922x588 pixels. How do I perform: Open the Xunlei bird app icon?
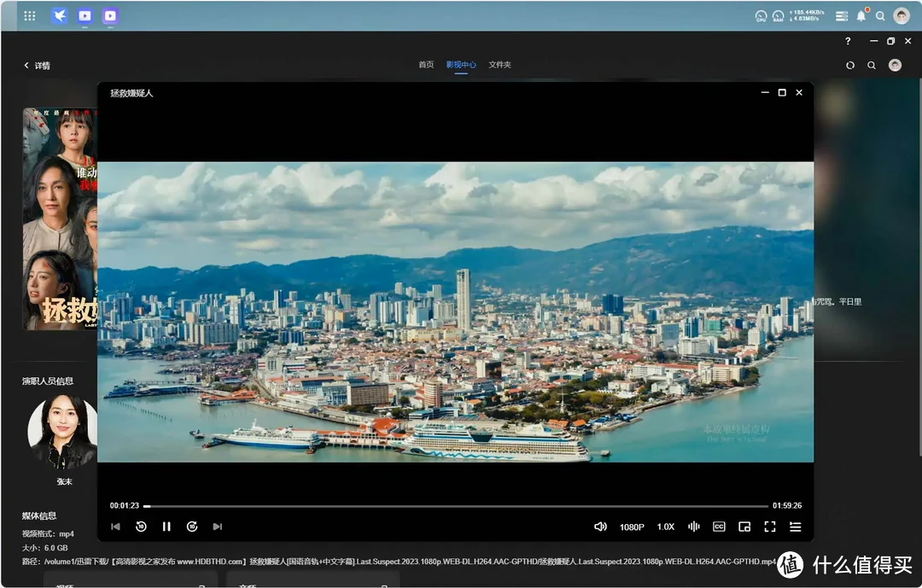pos(59,15)
